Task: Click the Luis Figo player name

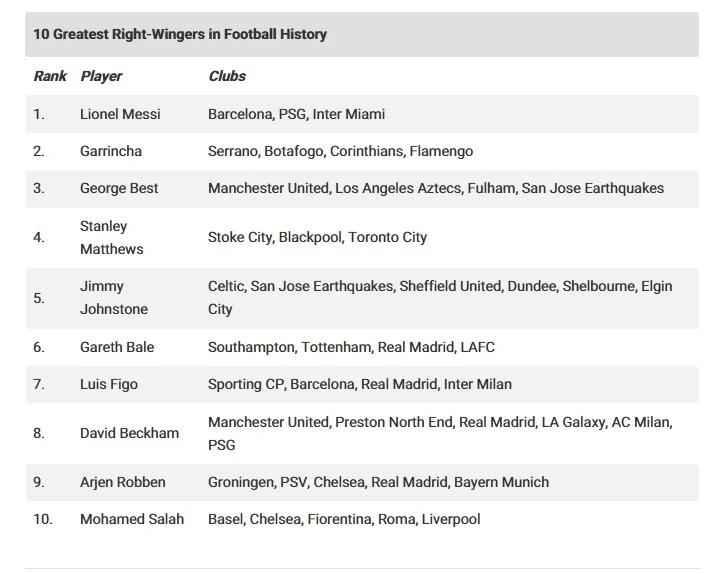Action: [109, 384]
